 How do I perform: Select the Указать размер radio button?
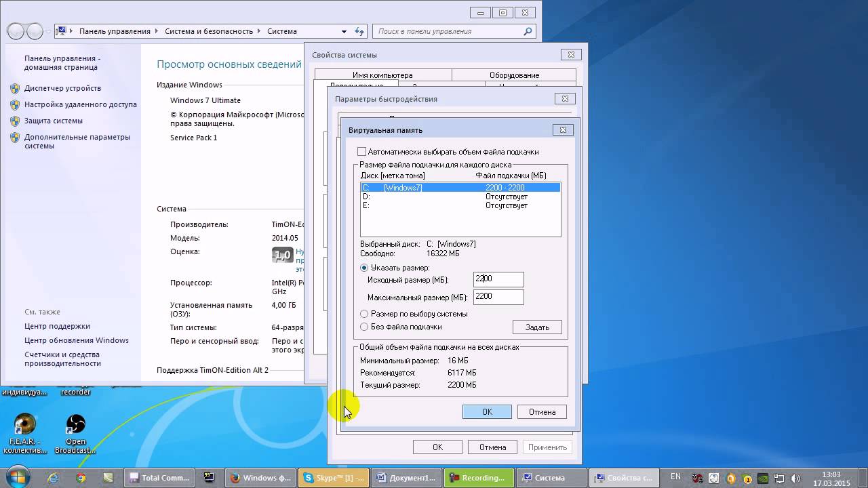point(364,268)
